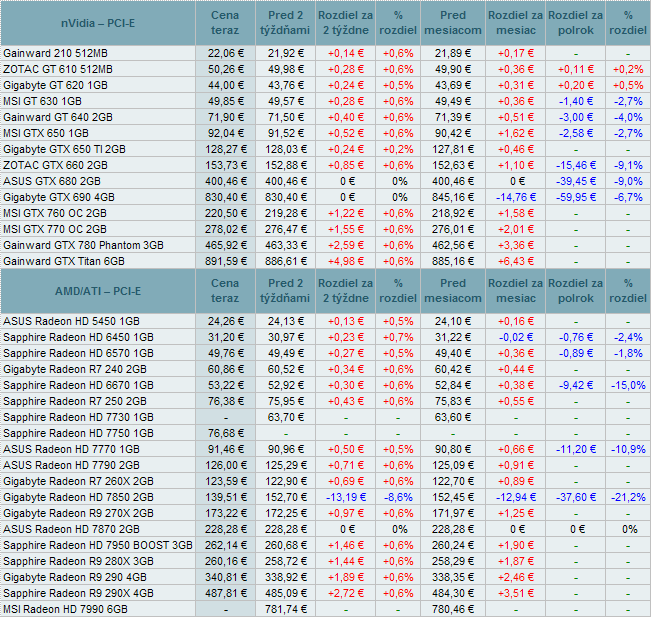Select the '-59,95 €' half-year difference value
This screenshot has height=617, width=651.
pyautogui.click(x=576, y=197)
